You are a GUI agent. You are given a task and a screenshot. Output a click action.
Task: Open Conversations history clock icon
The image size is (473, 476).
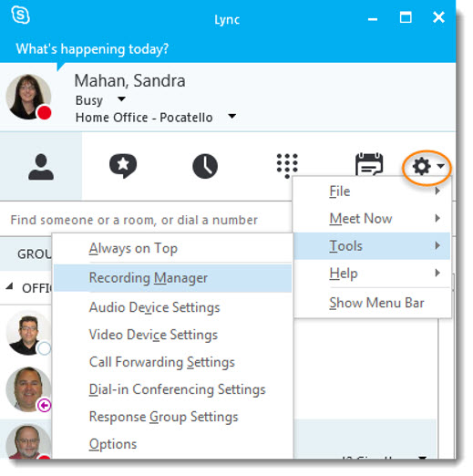pyautogui.click(x=205, y=166)
